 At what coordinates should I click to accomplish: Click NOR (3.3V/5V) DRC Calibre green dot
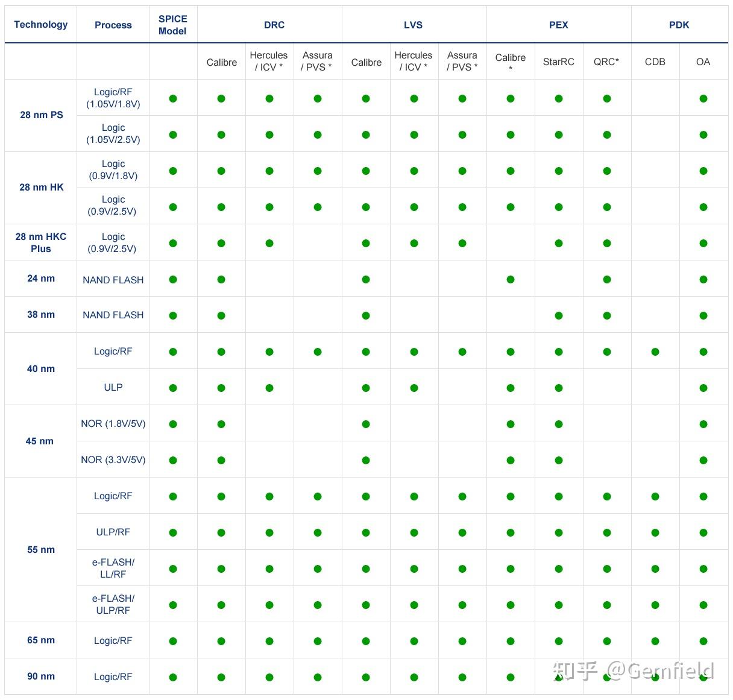click(221, 460)
